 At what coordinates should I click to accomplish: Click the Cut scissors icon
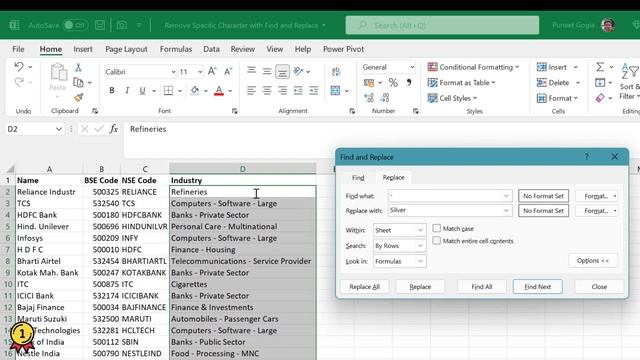pos(78,67)
